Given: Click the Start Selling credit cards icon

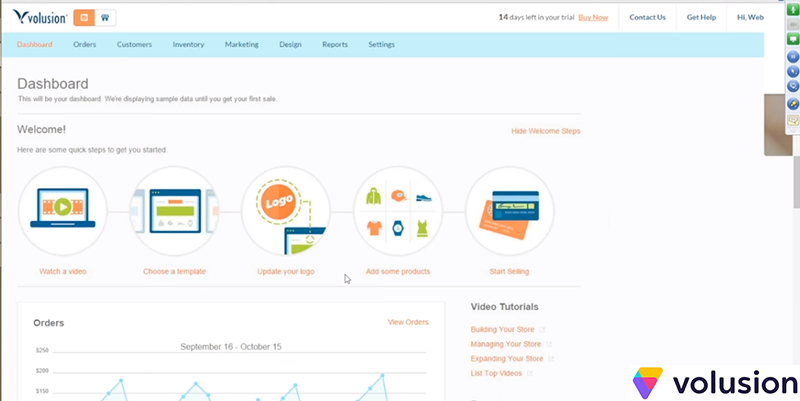Looking at the screenshot, I should (x=510, y=211).
